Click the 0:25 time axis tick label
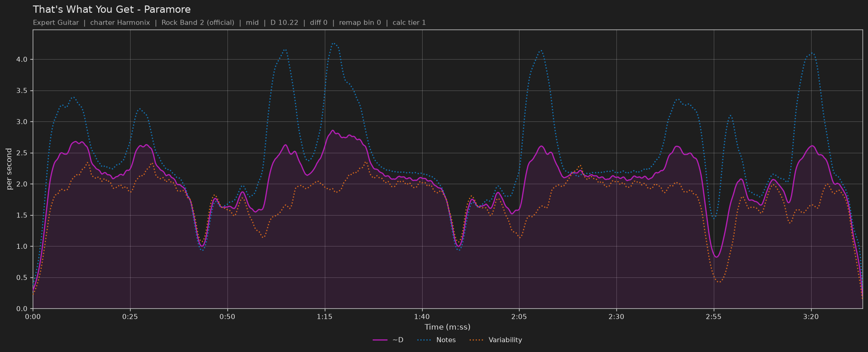 (130, 317)
